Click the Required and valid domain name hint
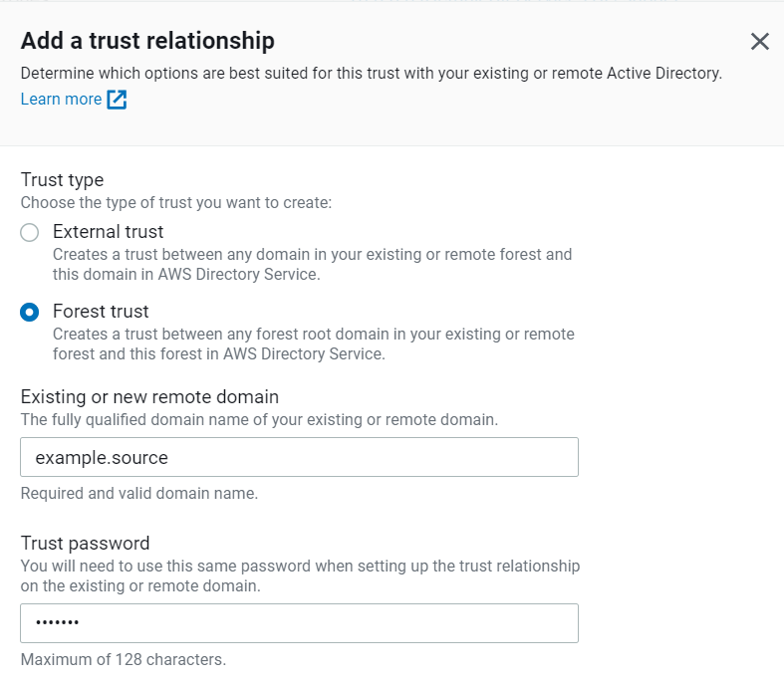 point(138,493)
